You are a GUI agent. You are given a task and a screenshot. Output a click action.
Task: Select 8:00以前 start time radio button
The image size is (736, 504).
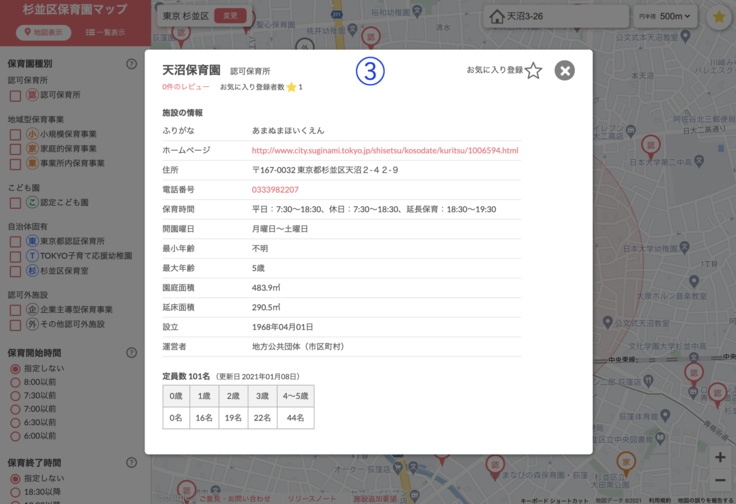[x=15, y=383]
